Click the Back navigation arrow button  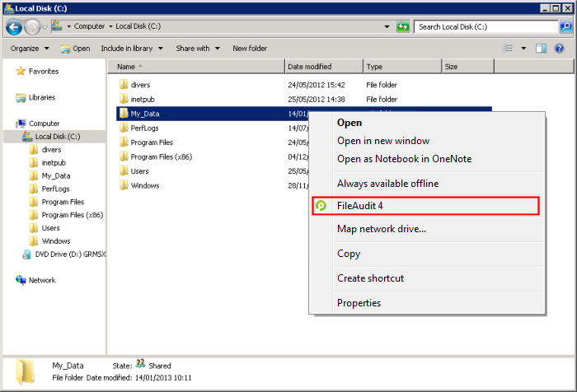[14, 27]
